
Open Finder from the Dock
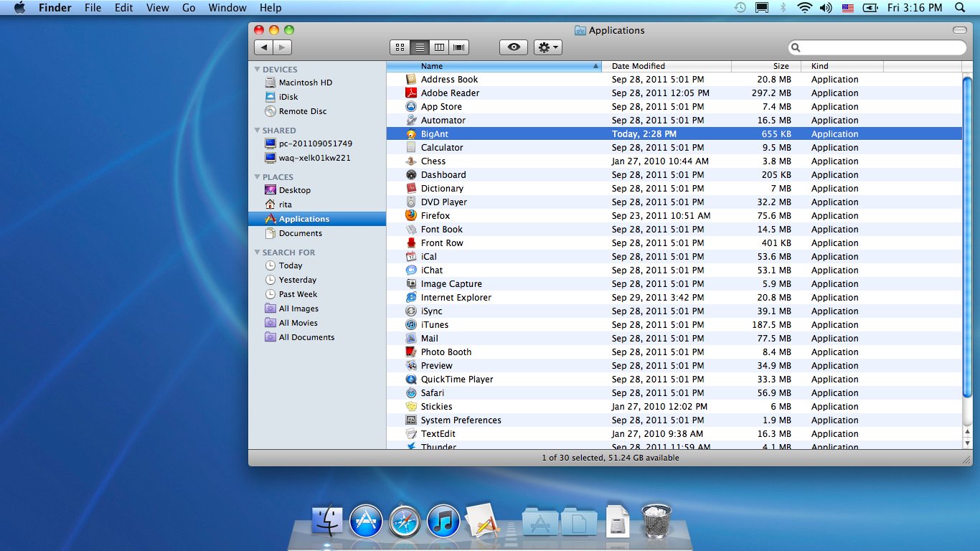pyautogui.click(x=327, y=520)
